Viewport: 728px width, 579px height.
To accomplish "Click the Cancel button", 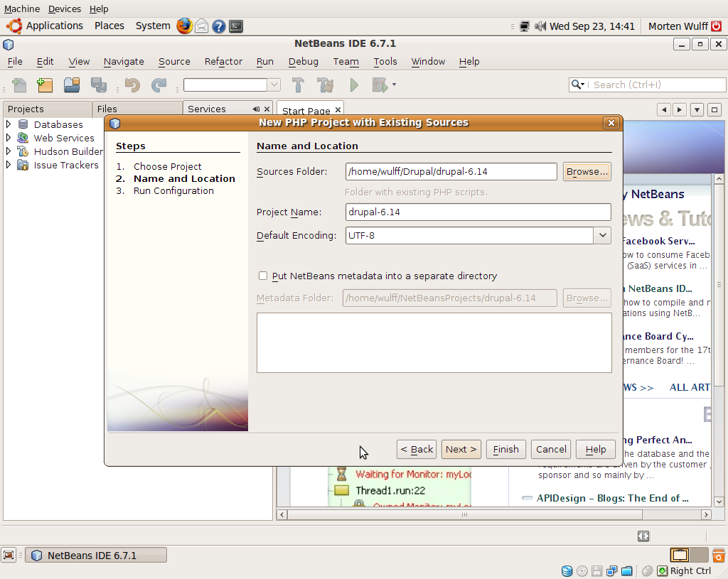I will pos(551,449).
